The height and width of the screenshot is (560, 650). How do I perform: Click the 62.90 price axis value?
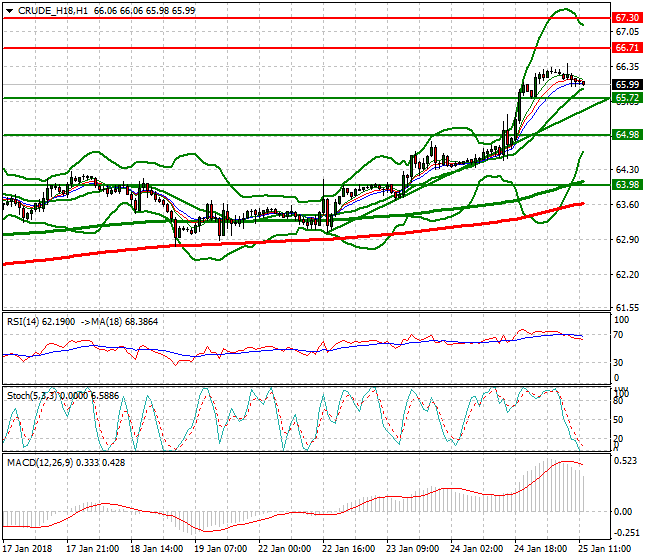(627, 240)
